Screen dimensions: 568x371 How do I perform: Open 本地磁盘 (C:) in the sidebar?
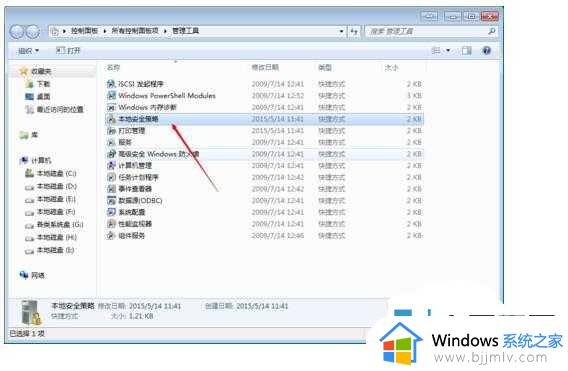57,174
